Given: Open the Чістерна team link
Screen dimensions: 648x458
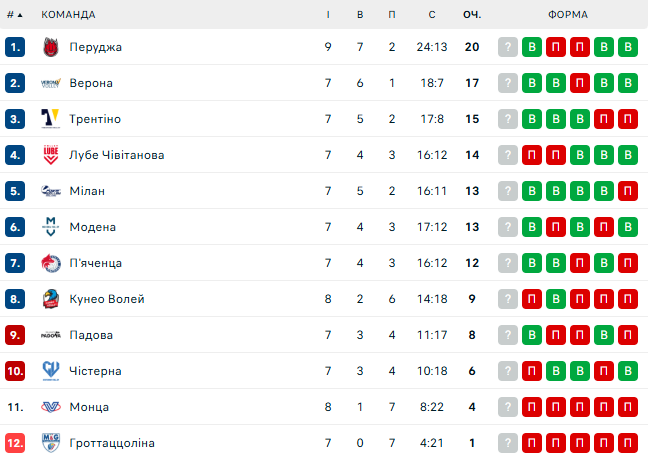Looking at the screenshot, I should pos(96,371).
